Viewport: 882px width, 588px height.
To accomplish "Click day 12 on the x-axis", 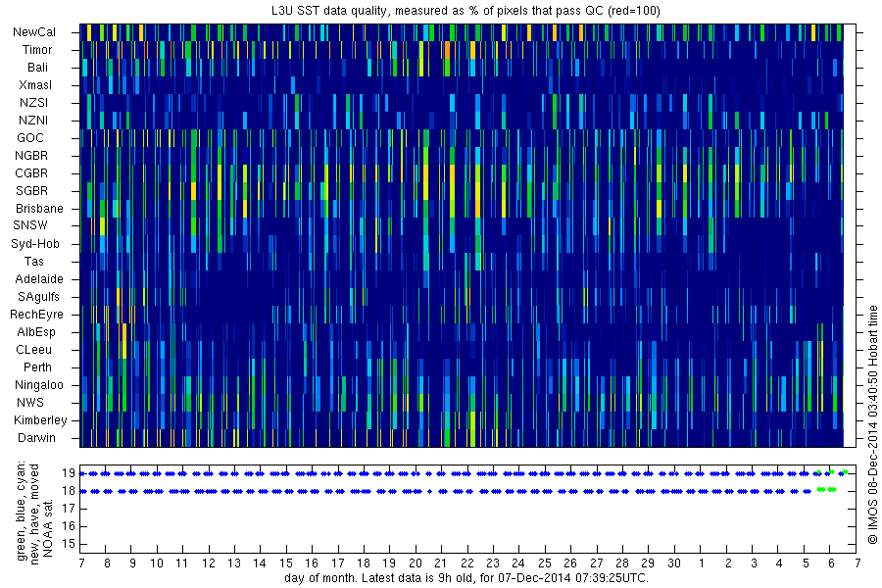I will [x=209, y=563].
